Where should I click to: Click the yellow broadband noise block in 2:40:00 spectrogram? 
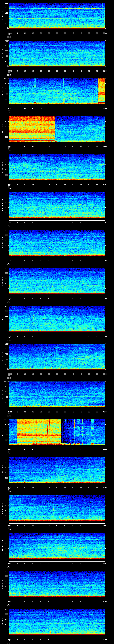point(39,432)
